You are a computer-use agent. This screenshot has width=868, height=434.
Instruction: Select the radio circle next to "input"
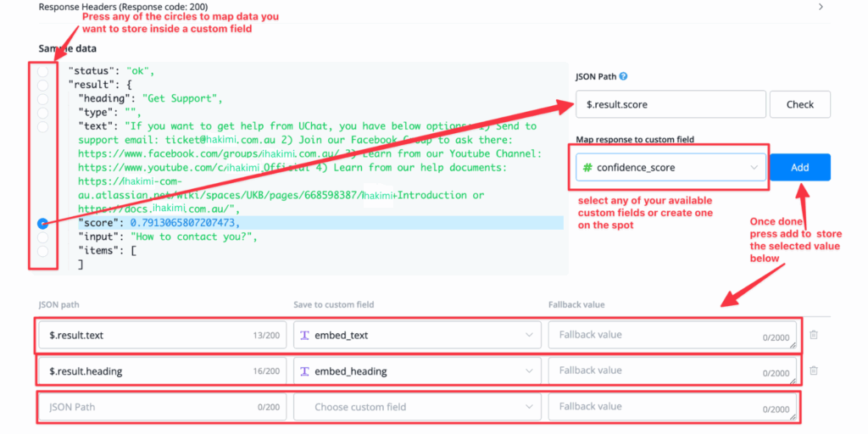(42, 237)
